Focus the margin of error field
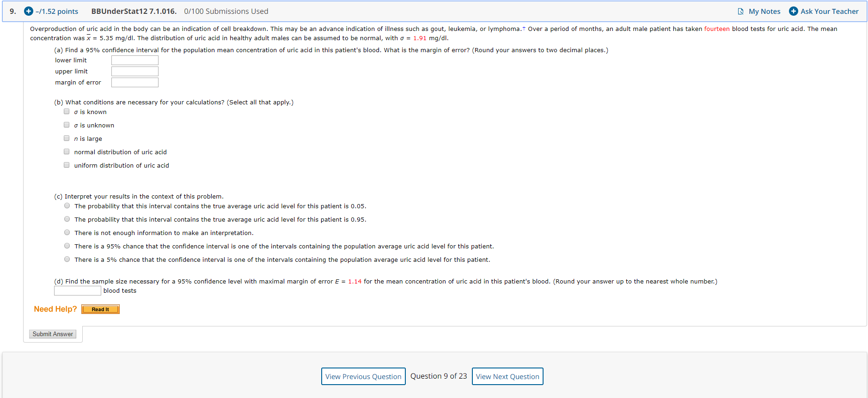868x398 pixels. click(x=135, y=83)
